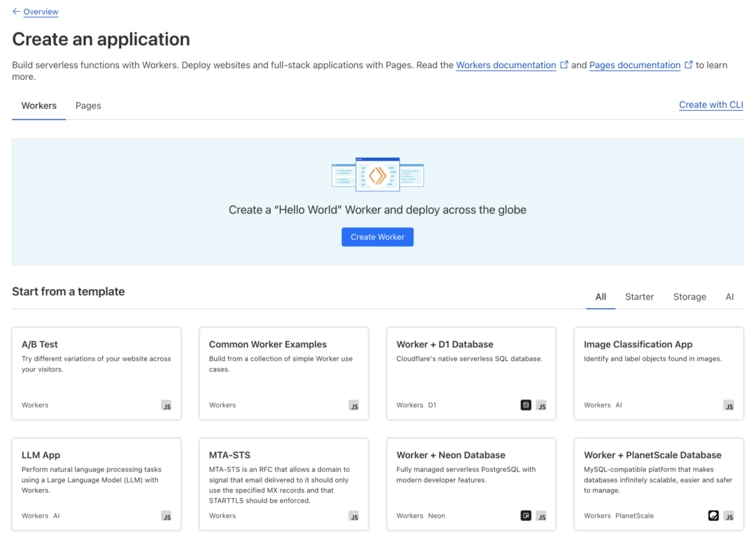756x540 pixels.
Task: Click the Workers tag on LLM App card
Action: coord(35,516)
